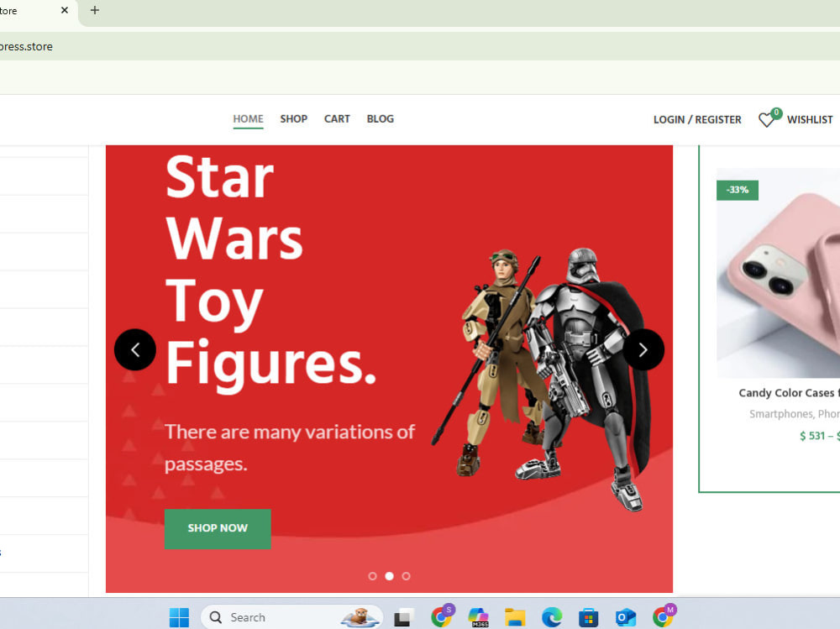Open the Chrome taskbar icon with S profile badge
The width and height of the screenshot is (840, 629).
pyautogui.click(x=442, y=616)
